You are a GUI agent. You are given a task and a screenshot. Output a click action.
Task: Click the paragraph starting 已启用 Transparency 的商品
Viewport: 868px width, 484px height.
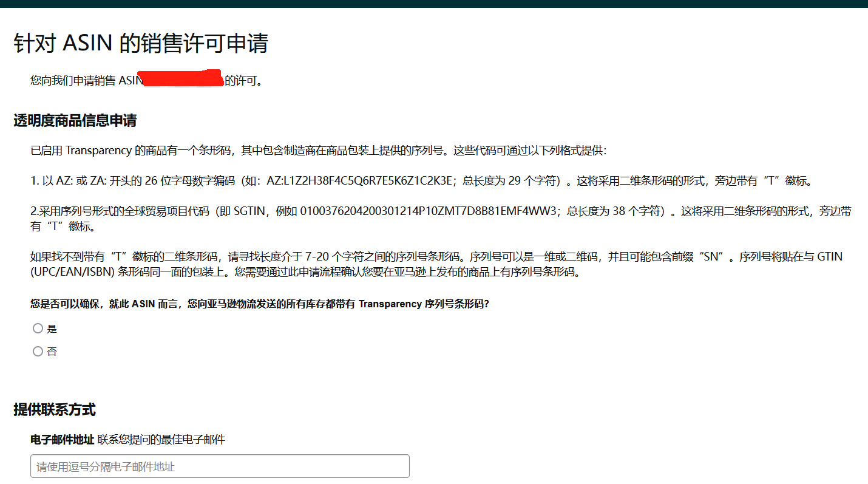(x=318, y=151)
